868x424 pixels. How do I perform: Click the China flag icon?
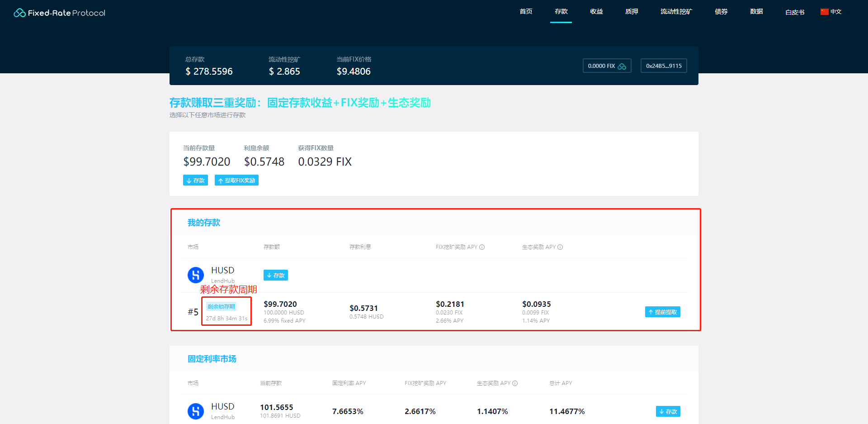tap(825, 12)
